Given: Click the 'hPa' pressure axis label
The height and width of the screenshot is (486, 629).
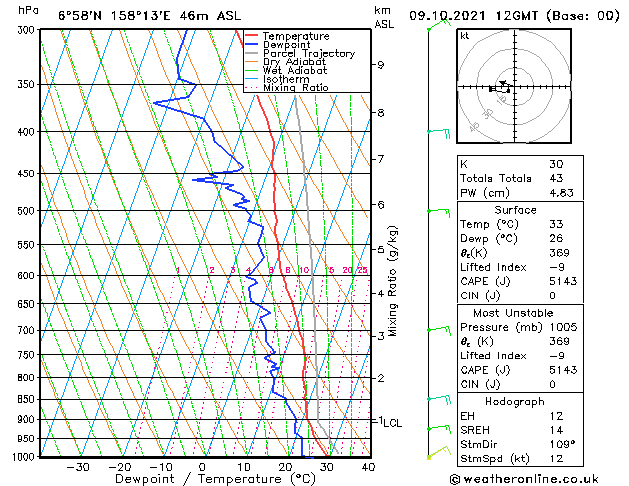Looking at the screenshot, I should click(28, 11).
